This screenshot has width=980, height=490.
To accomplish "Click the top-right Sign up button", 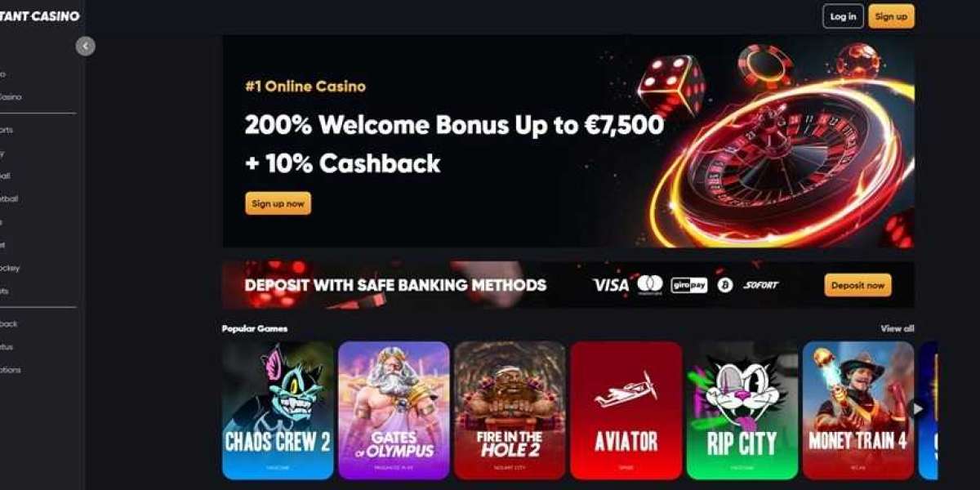I will pyautogui.click(x=891, y=16).
